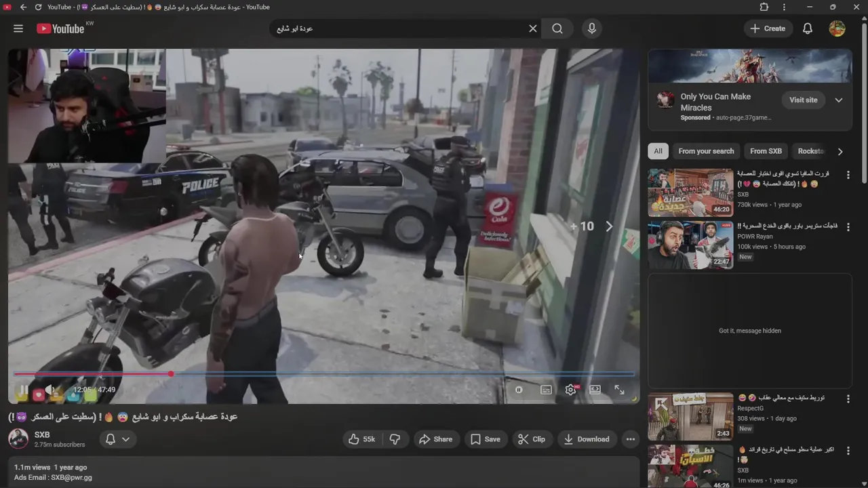Open options for 730k views video
Image resolution: width=868 pixels, height=488 pixels.
848,175
